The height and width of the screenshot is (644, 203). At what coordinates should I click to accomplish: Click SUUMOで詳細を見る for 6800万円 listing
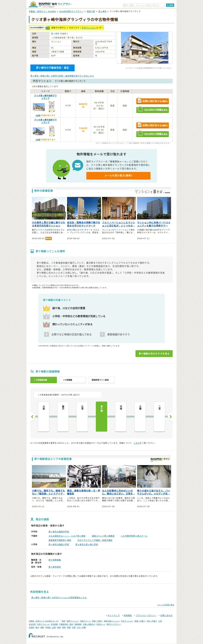(x=153, y=110)
